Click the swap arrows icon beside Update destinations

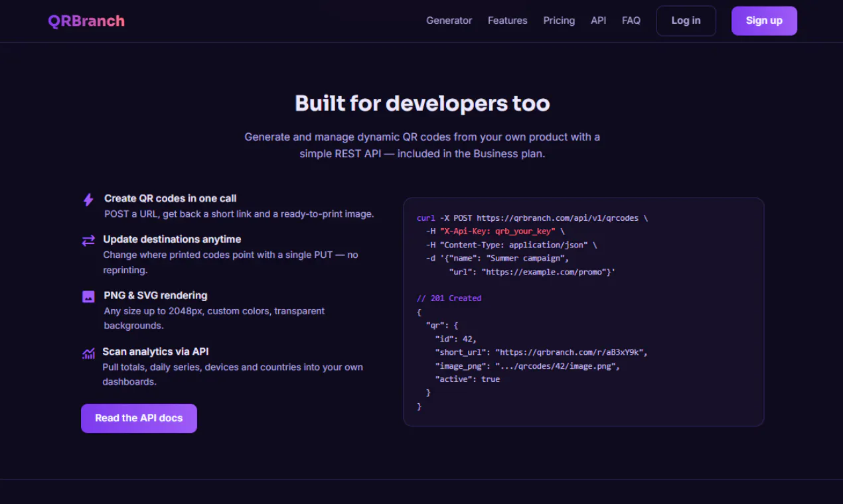(88, 241)
